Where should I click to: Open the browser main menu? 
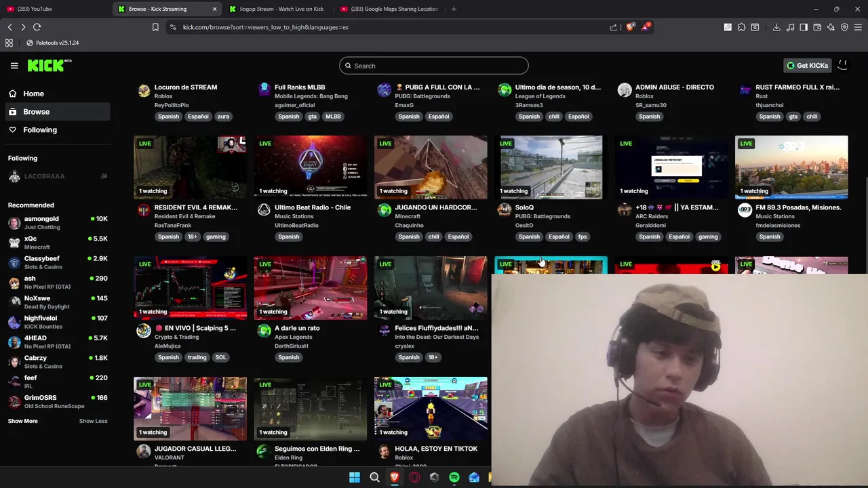(x=859, y=27)
